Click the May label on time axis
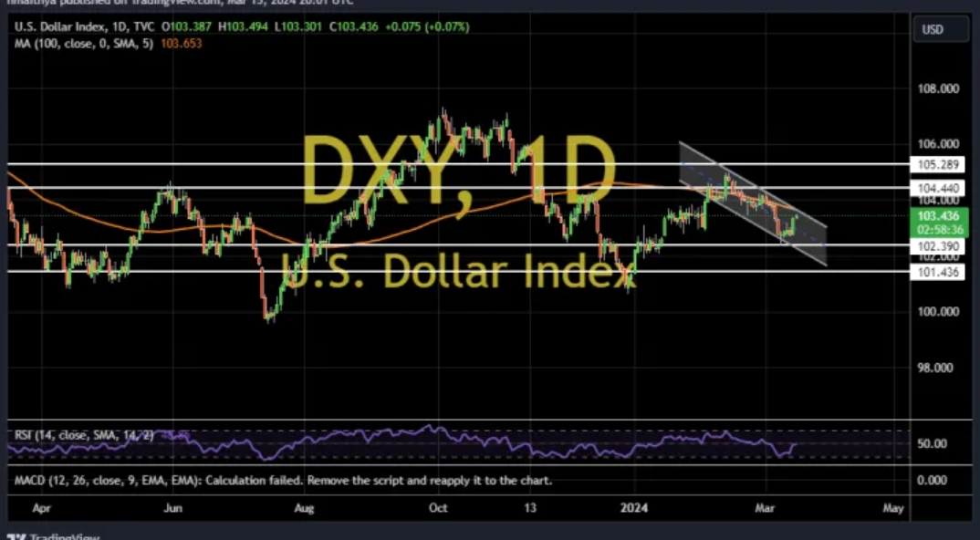Screen dimensions: 980x540 pyautogui.click(x=893, y=506)
